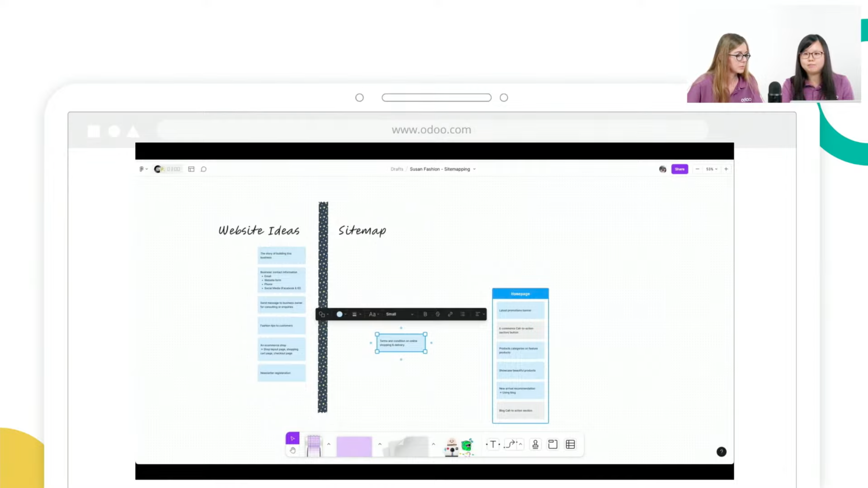
Task: Select the 'An ecommerce shop' note
Action: click(281, 349)
